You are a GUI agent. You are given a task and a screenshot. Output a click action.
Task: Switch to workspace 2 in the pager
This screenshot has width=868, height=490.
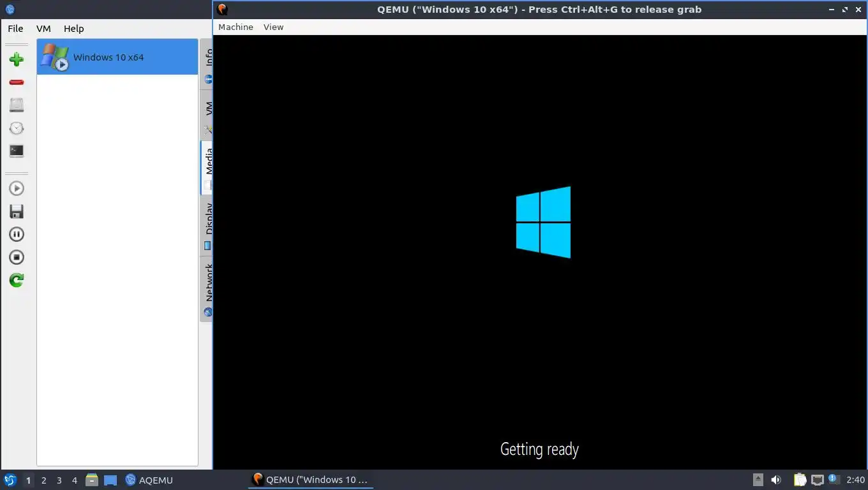[43, 480]
